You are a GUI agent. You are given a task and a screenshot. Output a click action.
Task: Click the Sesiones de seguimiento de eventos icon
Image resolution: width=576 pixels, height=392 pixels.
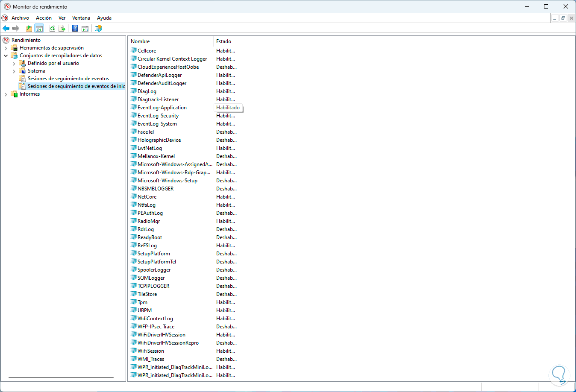(22, 79)
